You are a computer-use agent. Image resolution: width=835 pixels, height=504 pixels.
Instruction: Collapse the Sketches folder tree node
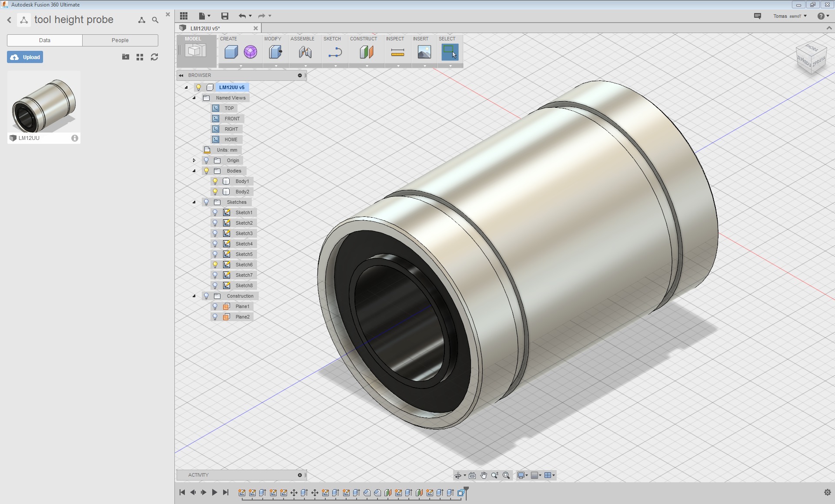(x=194, y=202)
